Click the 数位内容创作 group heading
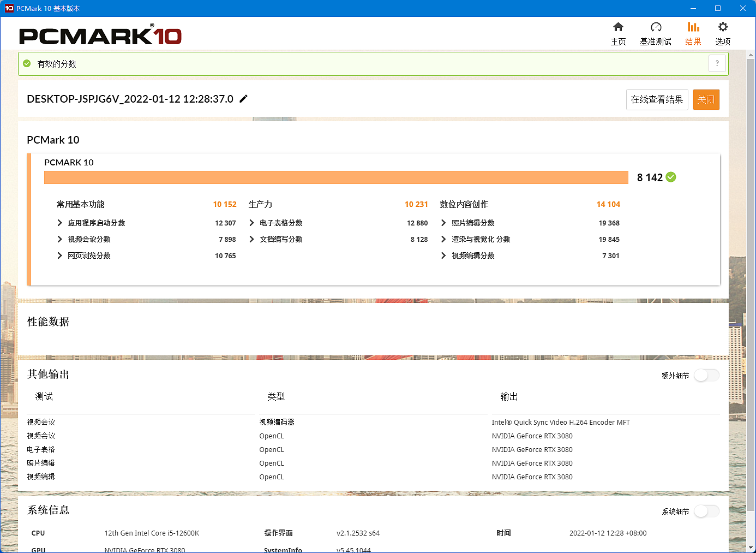Image resolution: width=756 pixels, height=553 pixels. pos(464,204)
